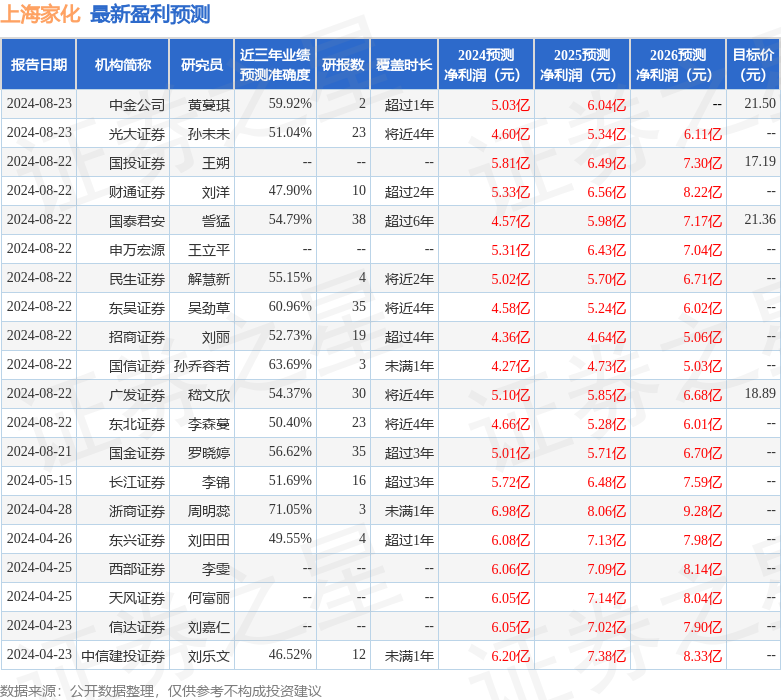Screen dimensions: 781x700
Task: Click the 上海家化 title text
Action: click(x=40, y=14)
